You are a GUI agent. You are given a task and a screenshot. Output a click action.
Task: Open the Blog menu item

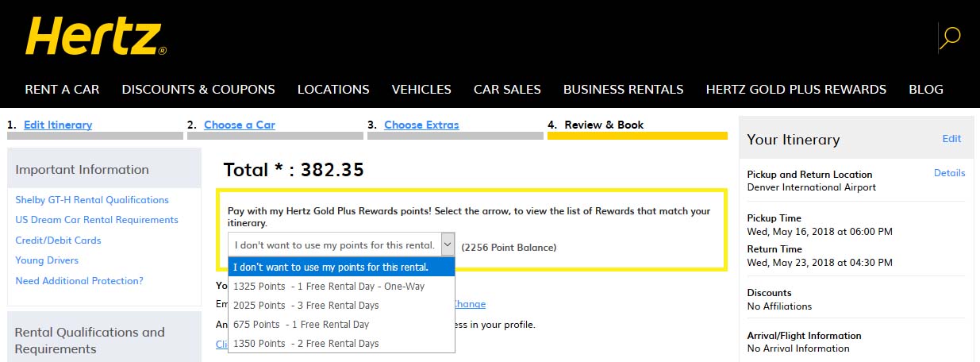coord(926,90)
